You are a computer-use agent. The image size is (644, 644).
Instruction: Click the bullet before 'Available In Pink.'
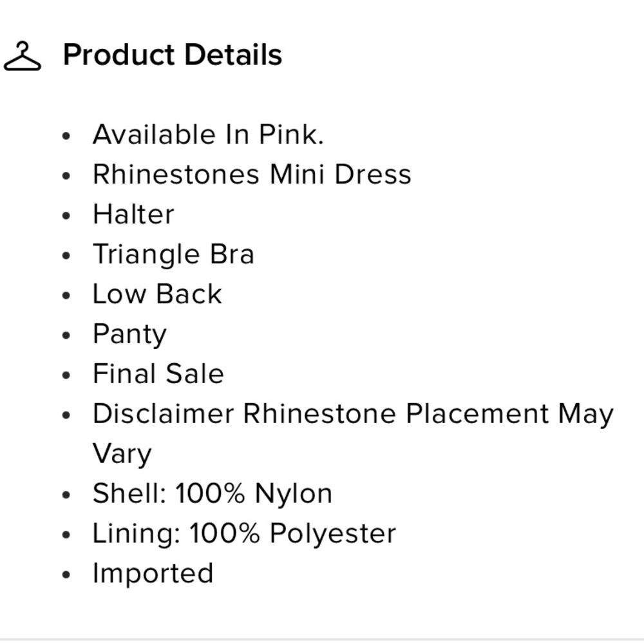click(x=67, y=137)
